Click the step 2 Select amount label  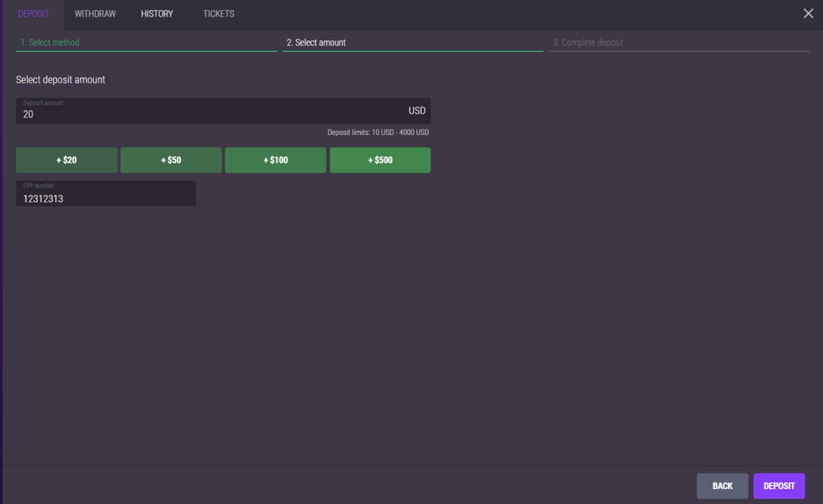pyautogui.click(x=316, y=43)
